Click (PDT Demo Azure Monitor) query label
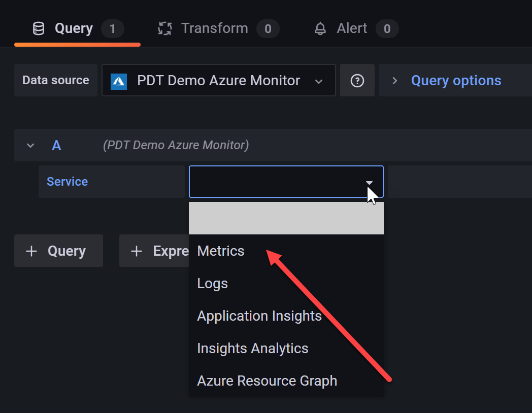 (176, 145)
